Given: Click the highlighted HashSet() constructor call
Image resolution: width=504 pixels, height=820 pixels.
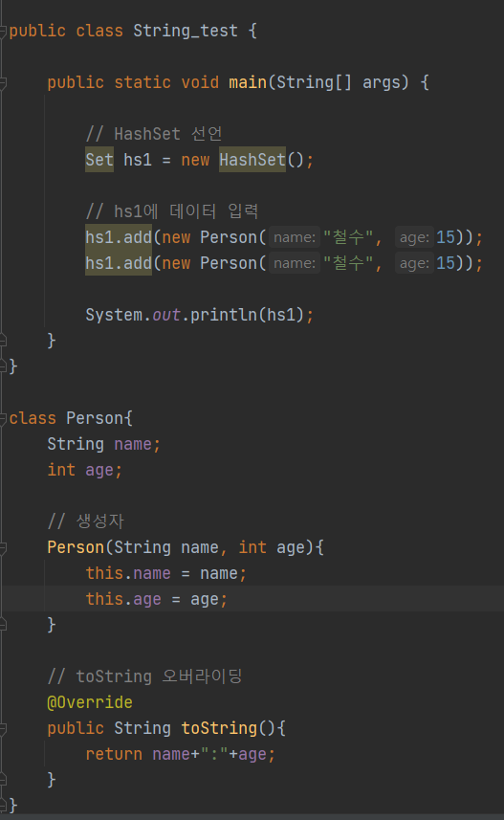Looking at the screenshot, I should (261, 160).
